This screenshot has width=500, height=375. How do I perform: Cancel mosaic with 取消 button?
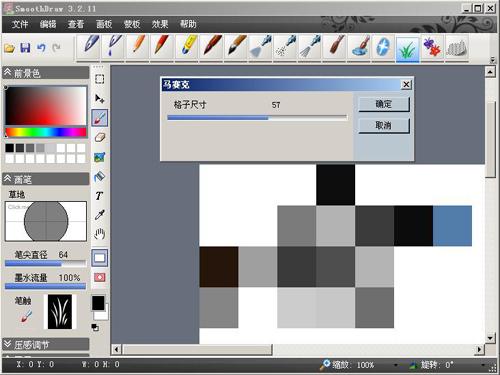384,126
